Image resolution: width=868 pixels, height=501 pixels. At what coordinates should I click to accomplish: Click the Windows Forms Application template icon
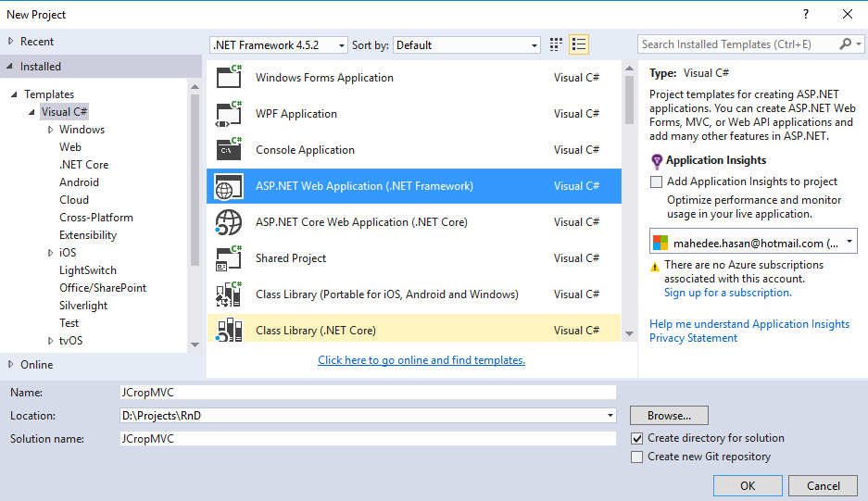pos(229,77)
